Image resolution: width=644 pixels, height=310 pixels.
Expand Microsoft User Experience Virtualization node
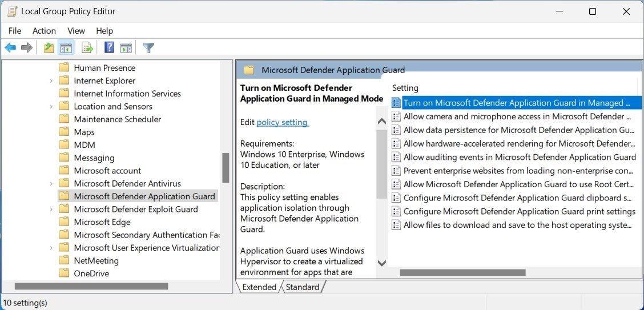(x=51, y=248)
